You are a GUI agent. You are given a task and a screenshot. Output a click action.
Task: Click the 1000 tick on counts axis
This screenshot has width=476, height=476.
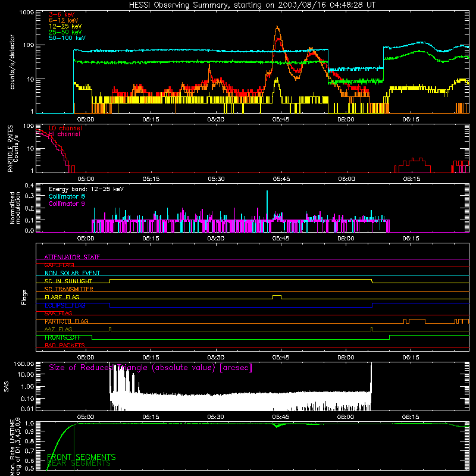click(x=27, y=12)
